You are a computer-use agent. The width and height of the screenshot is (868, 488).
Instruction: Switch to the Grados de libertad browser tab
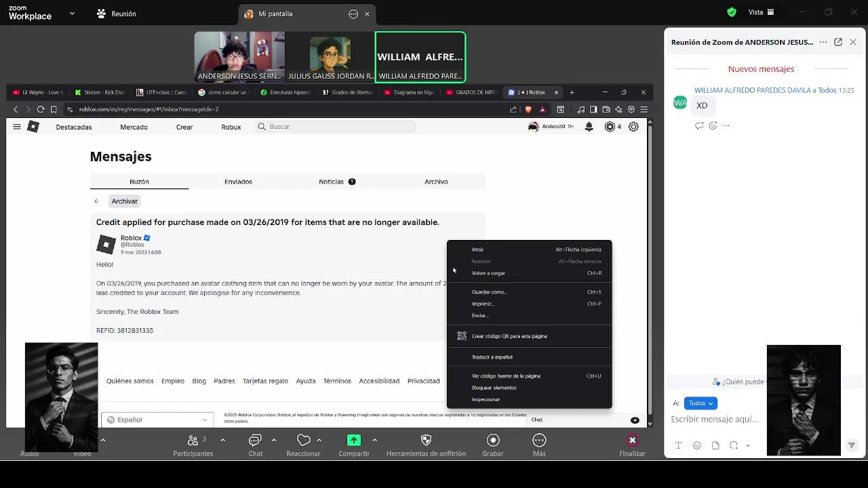(x=349, y=92)
